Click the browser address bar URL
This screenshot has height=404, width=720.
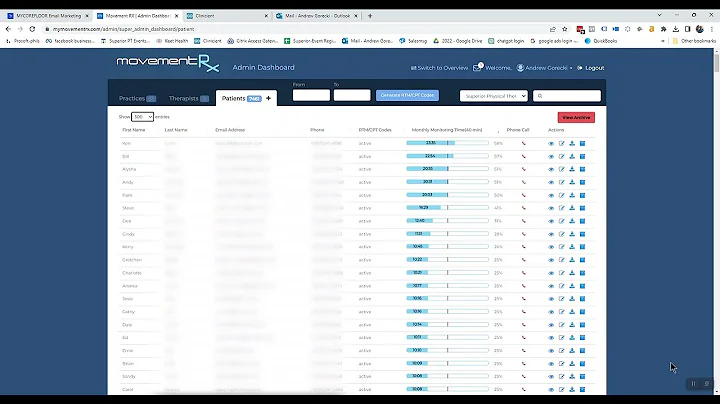pos(124,29)
